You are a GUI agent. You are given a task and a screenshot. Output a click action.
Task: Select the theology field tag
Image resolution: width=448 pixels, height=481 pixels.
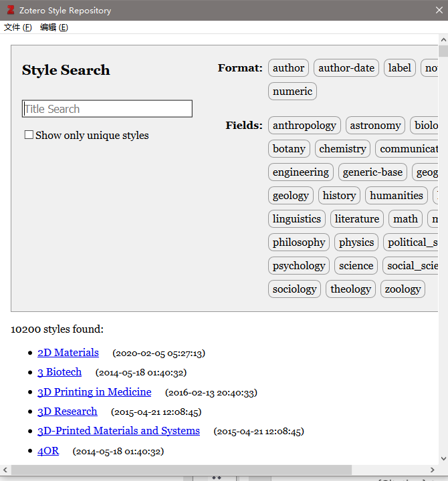pyautogui.click(x=350, y=289)
